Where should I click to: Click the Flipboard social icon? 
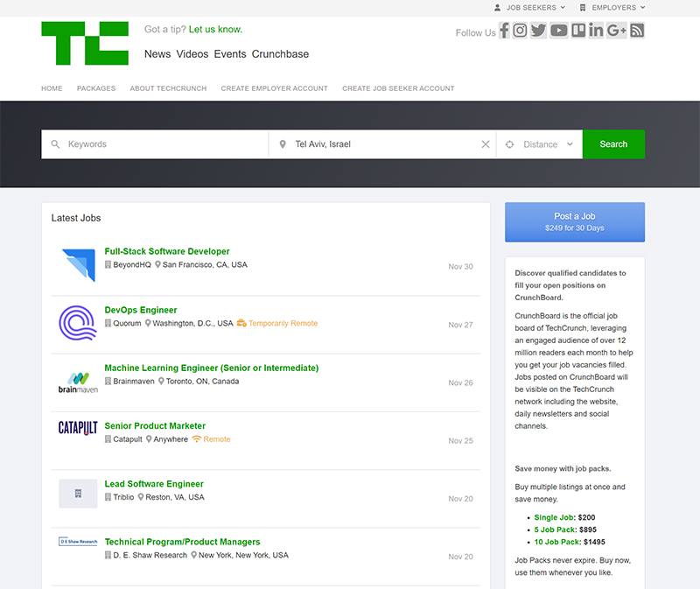click(x=578, y=31)
